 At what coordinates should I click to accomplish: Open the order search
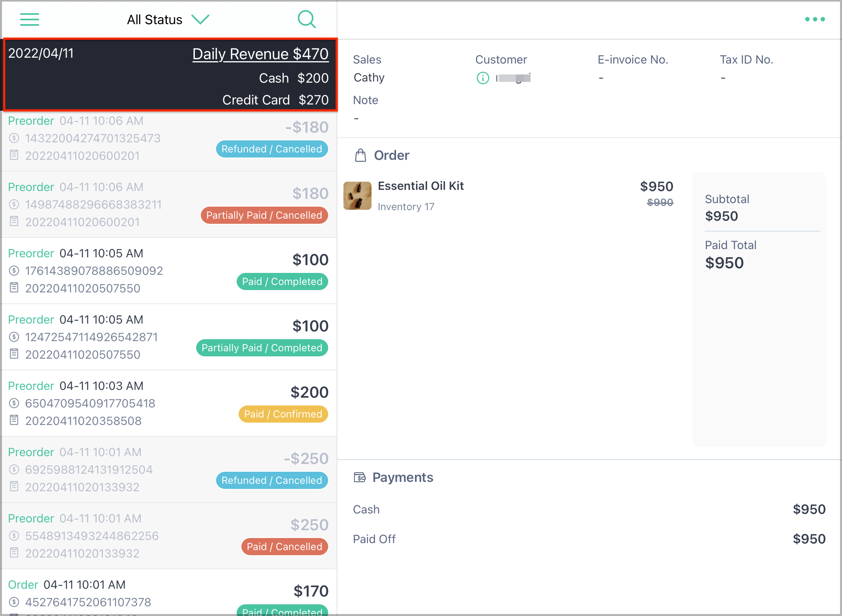point(307,19)
